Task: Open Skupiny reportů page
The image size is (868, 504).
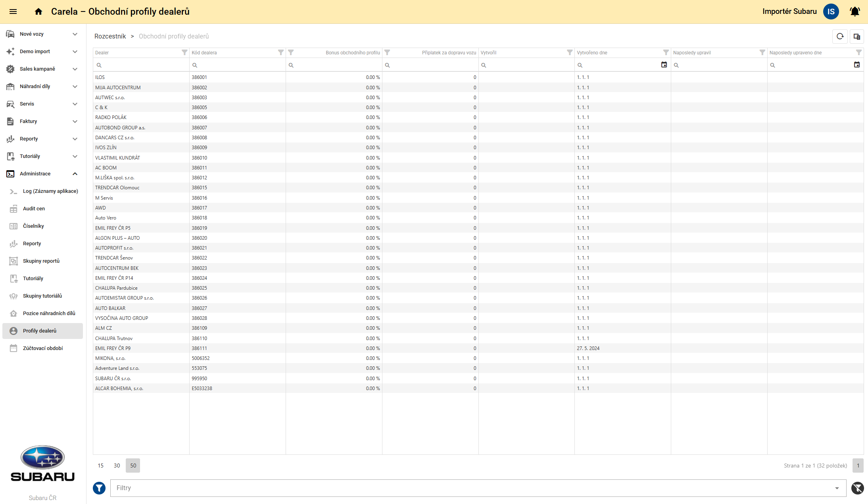Action: pyautogui.click(x=42, y=261)
